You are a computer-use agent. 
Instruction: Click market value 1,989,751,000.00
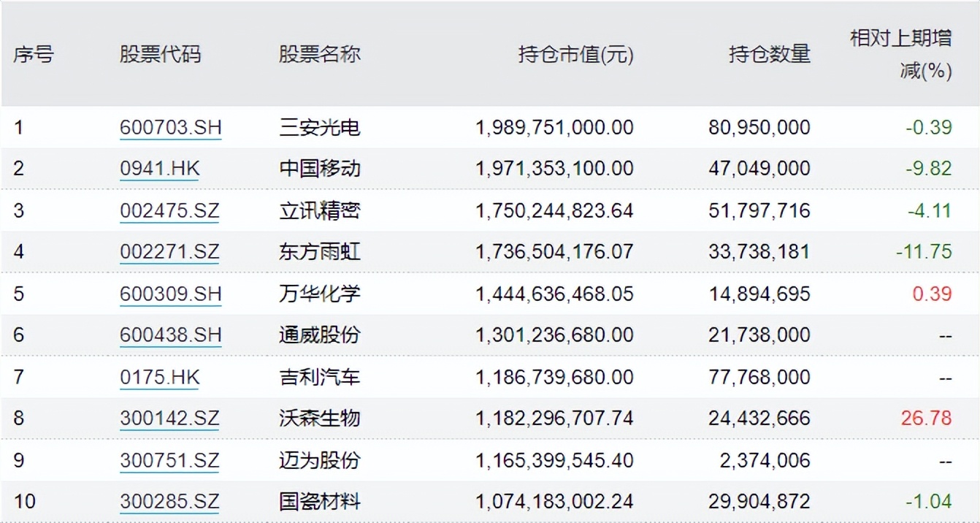pos(555,128)
